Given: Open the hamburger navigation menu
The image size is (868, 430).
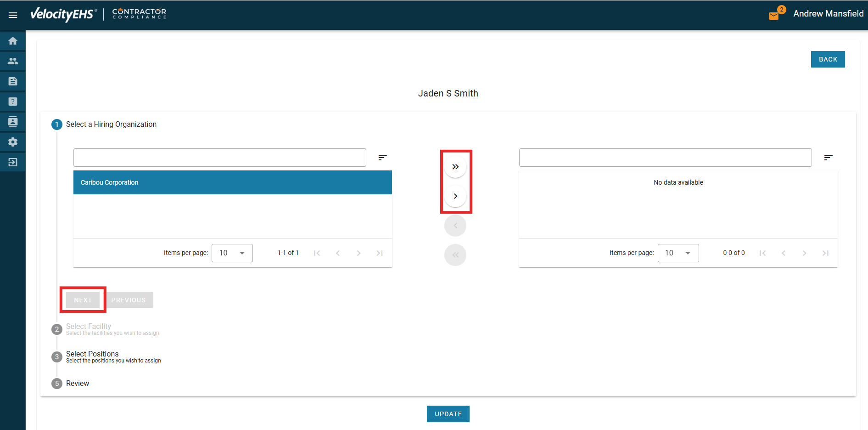Looking at the screenshot, I should [13, 15].
